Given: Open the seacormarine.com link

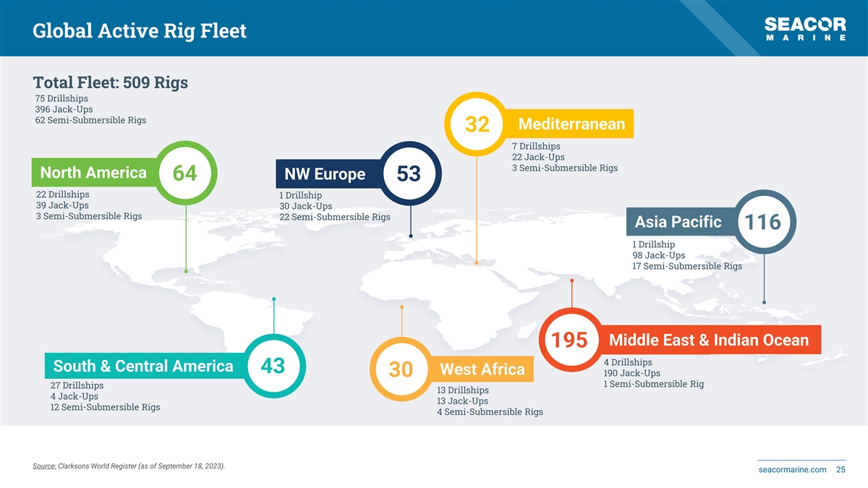Looking at the screenshot, I should point(792,470).
